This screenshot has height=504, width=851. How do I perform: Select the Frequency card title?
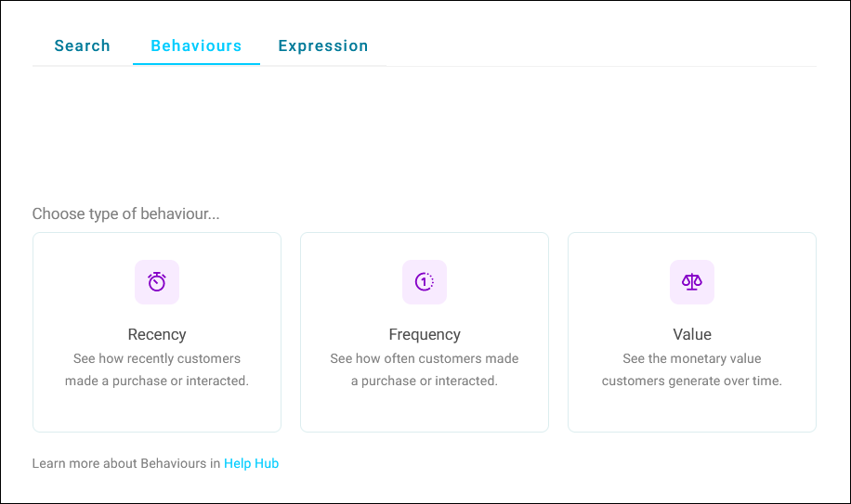[x=425, y=334]
